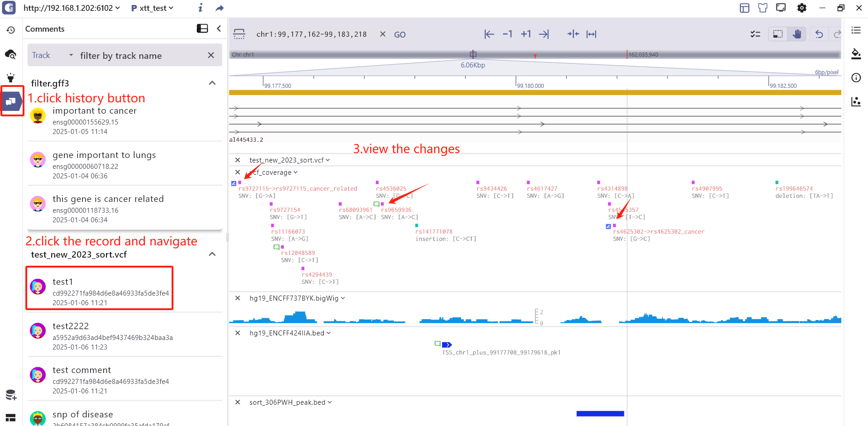
Task: Open the history panel in left sidebar
Action: coord(10,30)
